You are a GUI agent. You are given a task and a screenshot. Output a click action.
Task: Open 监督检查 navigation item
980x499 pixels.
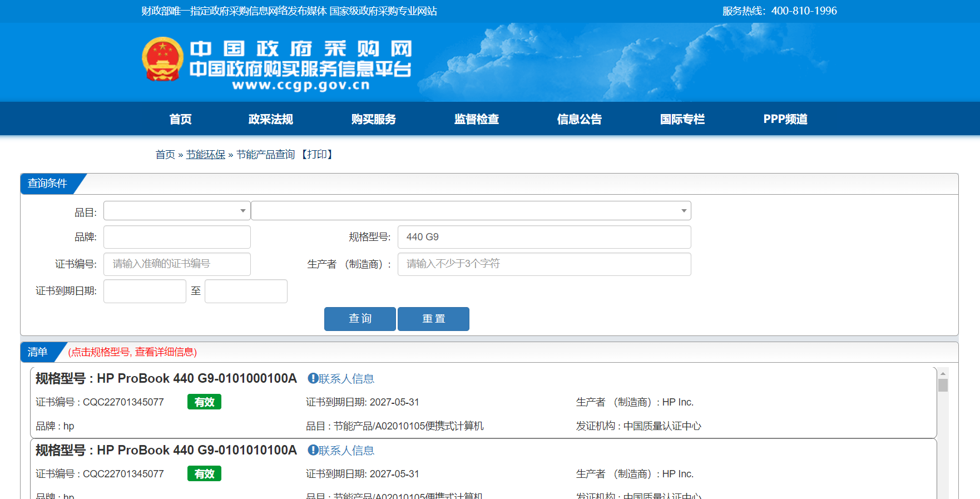(476, 119)
